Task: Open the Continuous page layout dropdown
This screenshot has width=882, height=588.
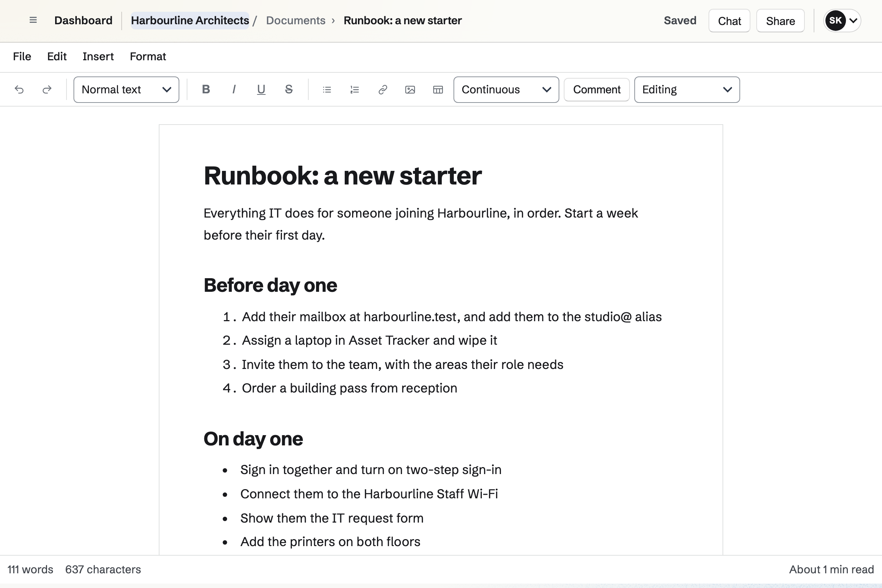Action: pos(506,90)
